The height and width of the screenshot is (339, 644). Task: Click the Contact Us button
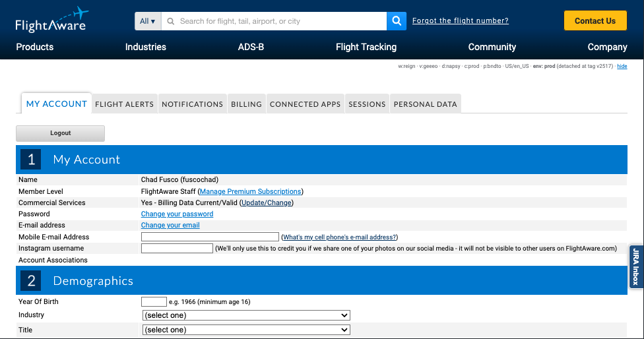point(595,20)
